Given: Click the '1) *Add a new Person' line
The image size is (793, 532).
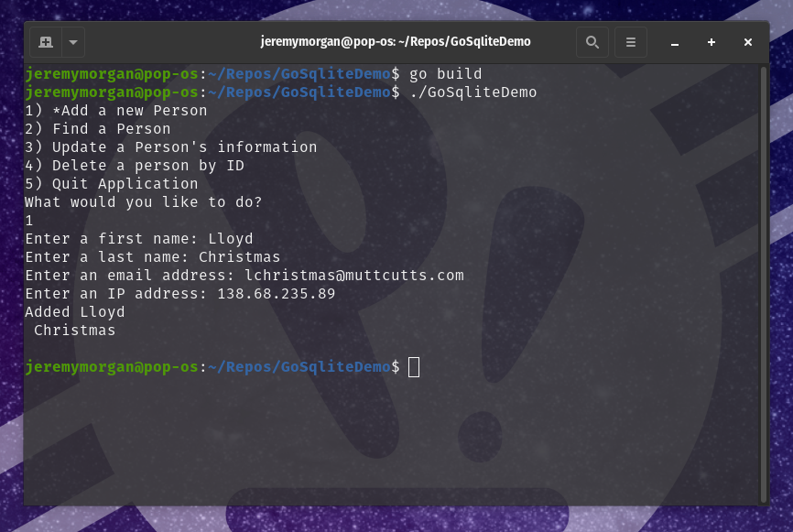Looking at the screenshot, I should pos(116,110).
